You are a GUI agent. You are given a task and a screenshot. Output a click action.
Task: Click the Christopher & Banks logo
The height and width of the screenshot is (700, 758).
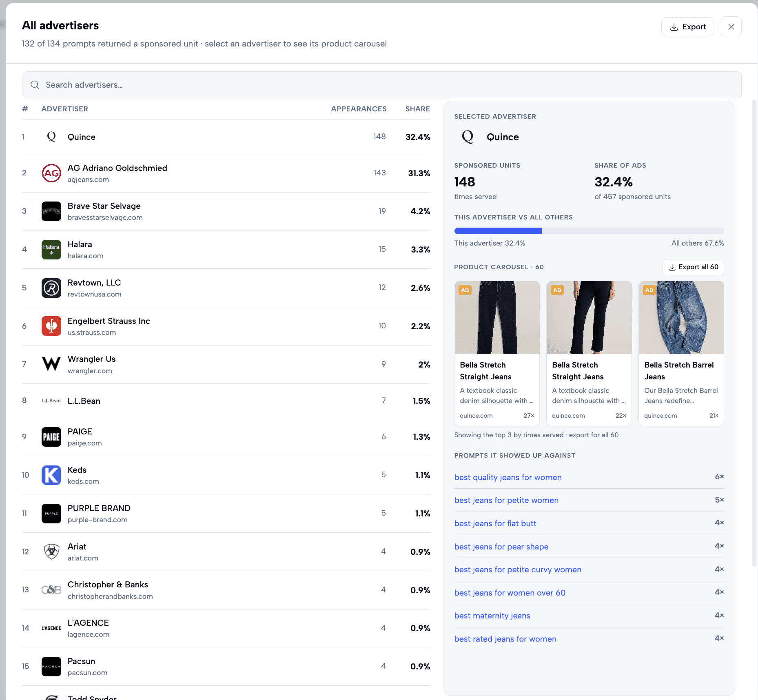click(51, 590)
